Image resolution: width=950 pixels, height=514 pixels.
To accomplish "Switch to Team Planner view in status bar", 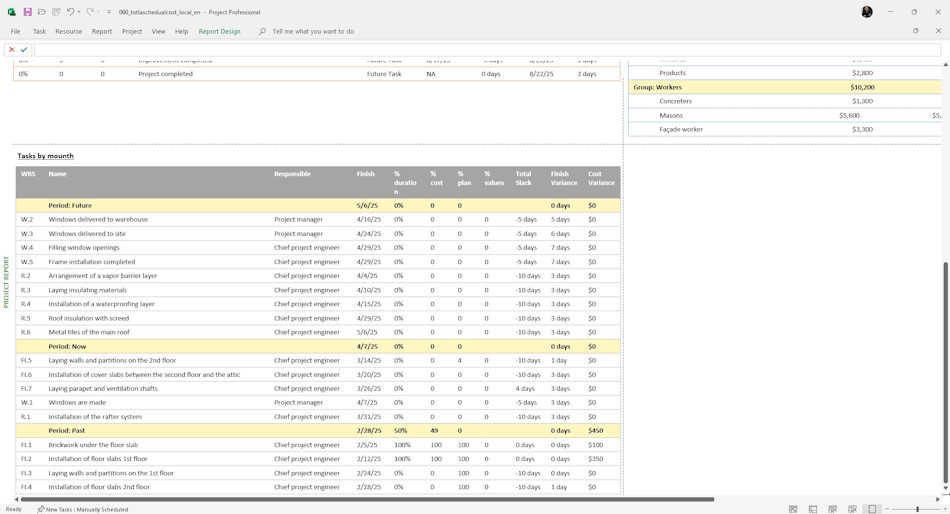I will pos(832,509).
